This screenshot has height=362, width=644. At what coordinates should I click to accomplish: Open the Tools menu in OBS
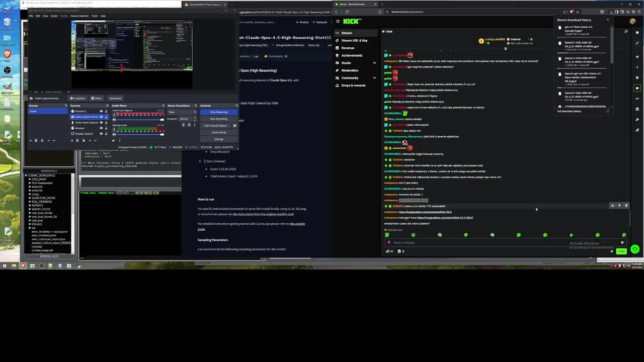click(94, 16)
